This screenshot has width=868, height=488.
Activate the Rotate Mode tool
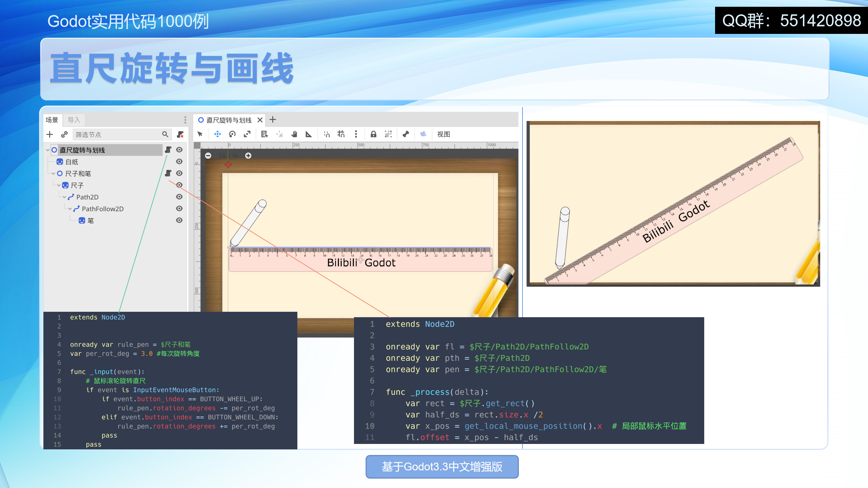pos(232,134)
